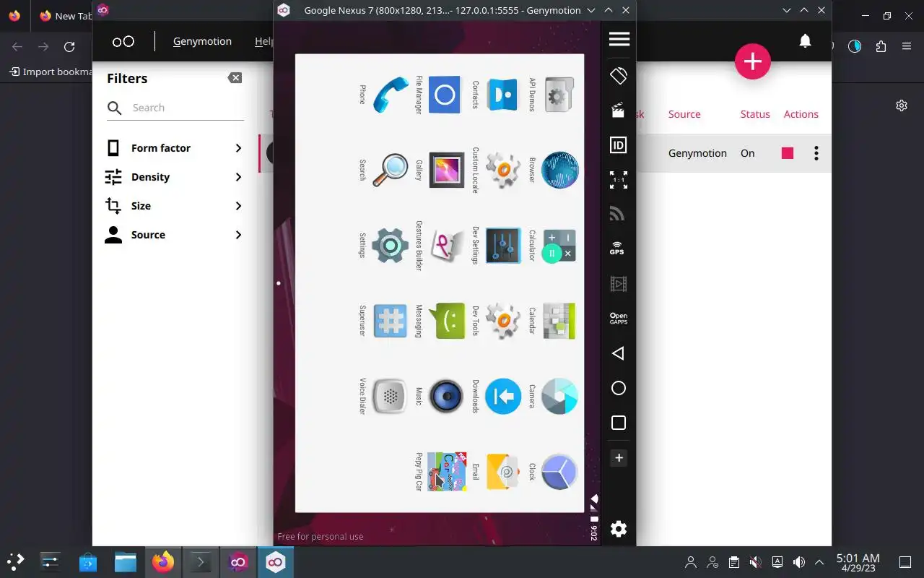This screenshot has width=924, height=578.
Task: Open the Email app
Action: coord(502,472)
